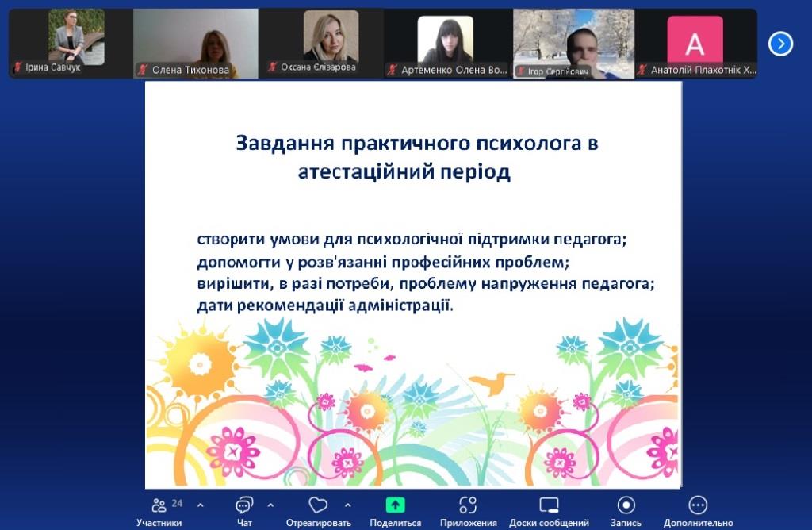Click the Отреагировать heart reaction icon
Image resolution: width=812 pixels, height=530 pixels.
318,505
